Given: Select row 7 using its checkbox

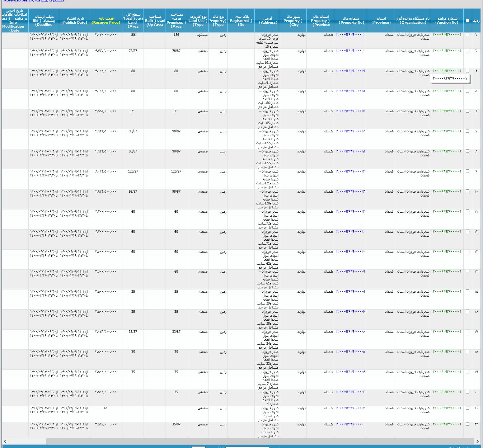Looking at the screenshot, I should (x=467, y=131).
